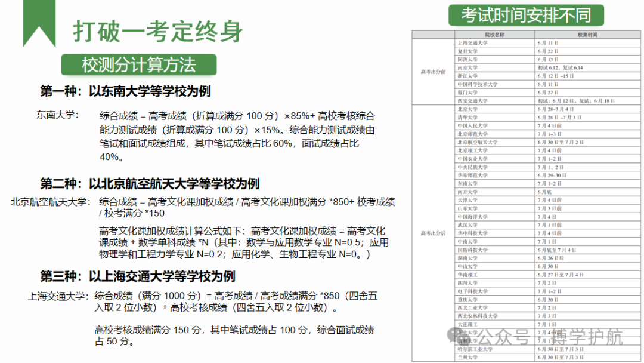Click the 东南大学： label in the left text
The width and height of the screenshot is (644, 363).
(x=57, y=115)
